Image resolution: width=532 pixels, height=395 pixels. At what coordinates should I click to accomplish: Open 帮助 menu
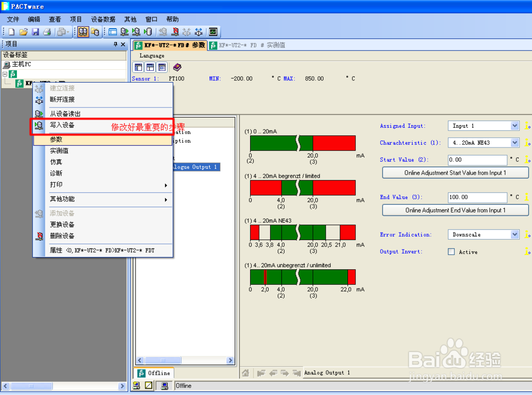click(172, 19)
